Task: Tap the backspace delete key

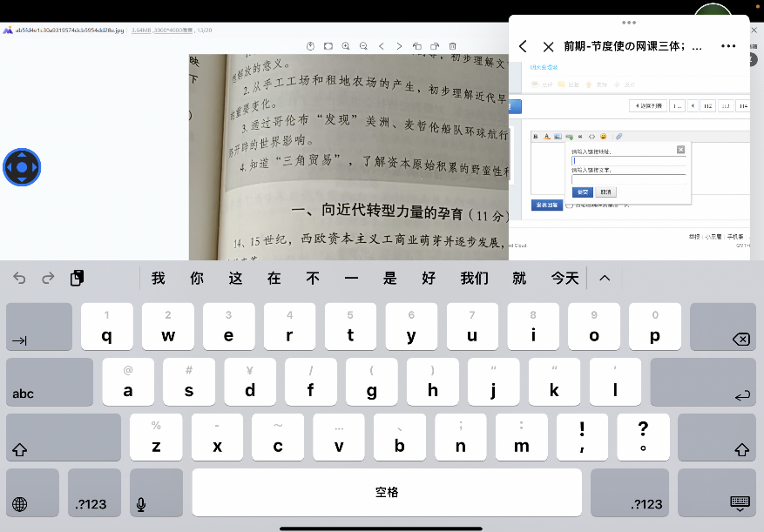Action: (724, 327)
